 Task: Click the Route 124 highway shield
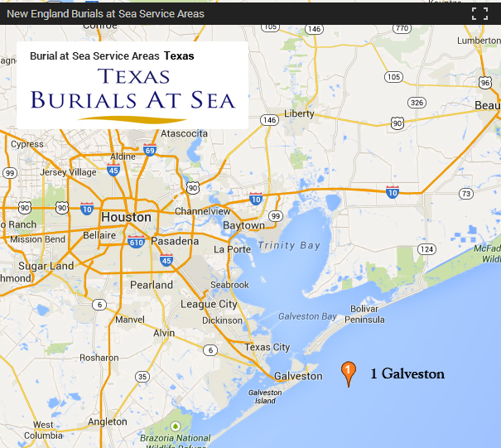click(x=426, y=248)
